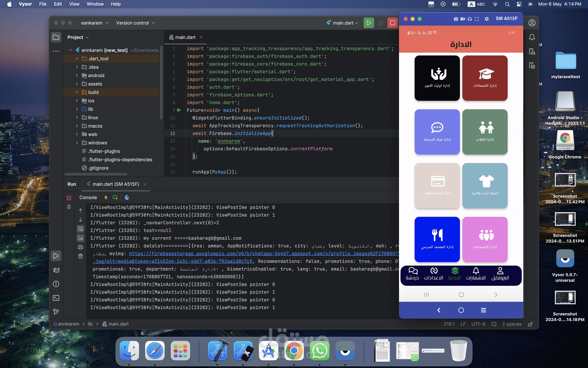588x368 pixels.
Task: Open Dart DevTools icon in console toolbar
Action: point(127,197)
